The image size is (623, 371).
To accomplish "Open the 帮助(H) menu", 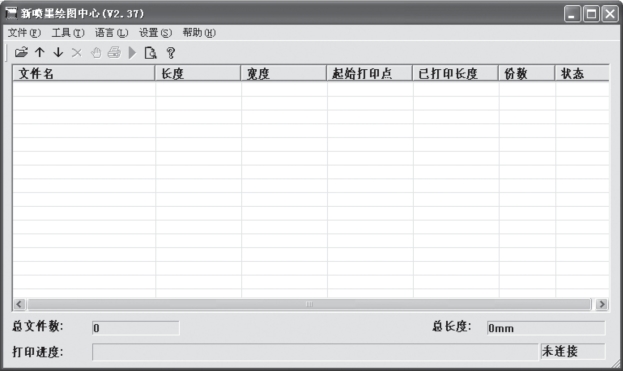I will point(199,33).
